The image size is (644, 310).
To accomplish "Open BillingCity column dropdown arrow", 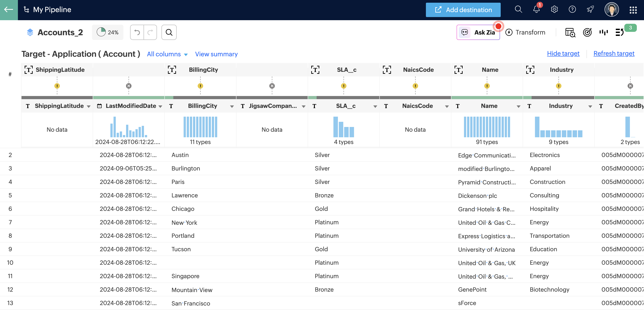I will (x=232, y=106).
